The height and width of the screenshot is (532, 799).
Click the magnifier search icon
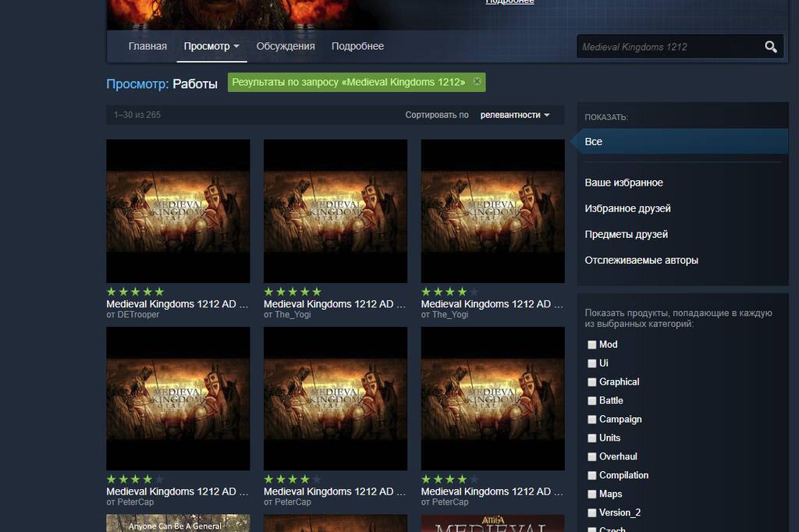(770, 47)
